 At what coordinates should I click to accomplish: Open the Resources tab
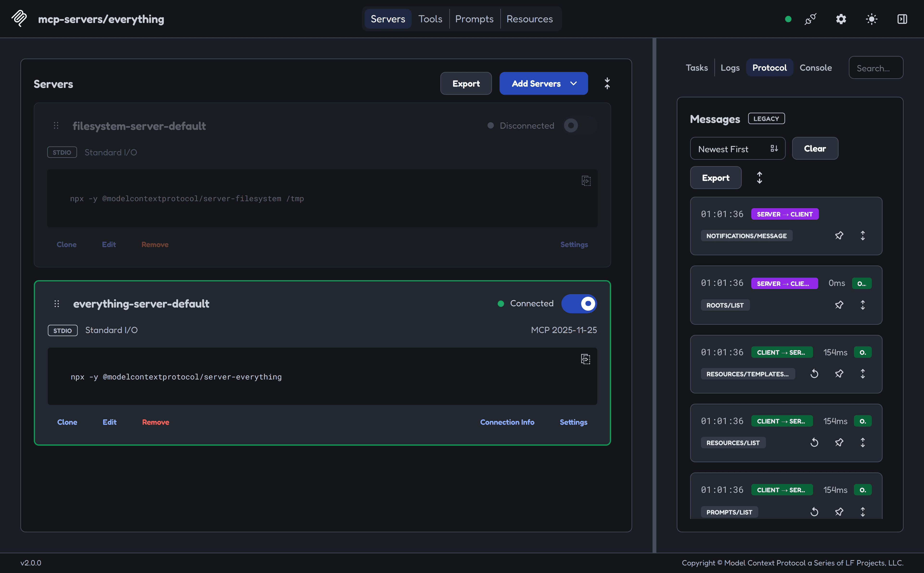point(530,19)
